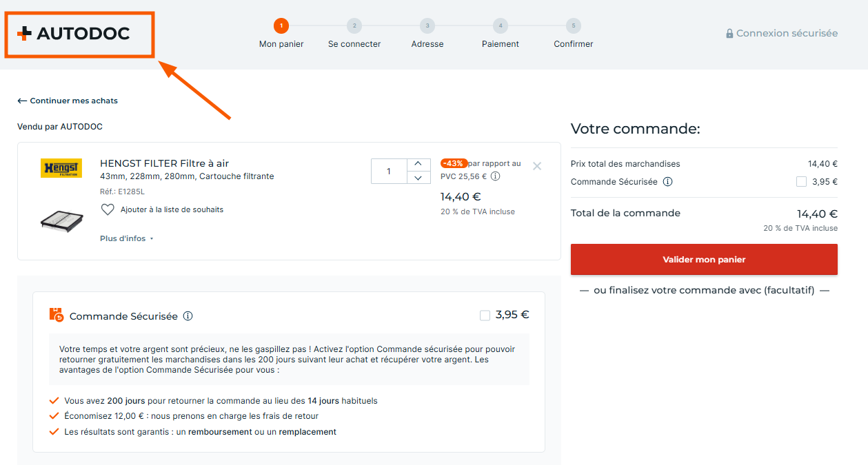The width and height of the screenshot is (868, 465).
Task: Enable Commande Sécurisée checkbox in order summary
Action: (801, 182)
